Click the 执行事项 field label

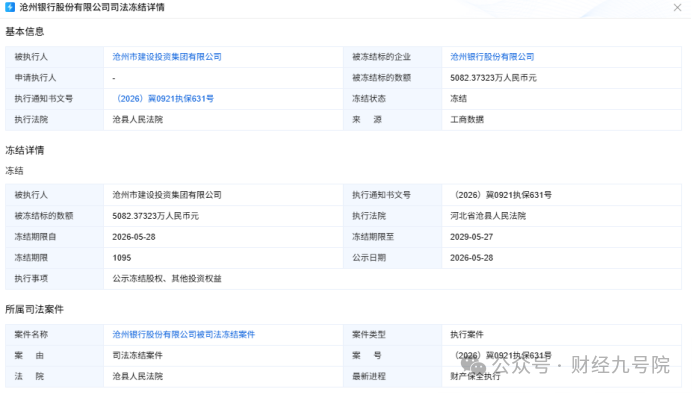click(31, 279)
